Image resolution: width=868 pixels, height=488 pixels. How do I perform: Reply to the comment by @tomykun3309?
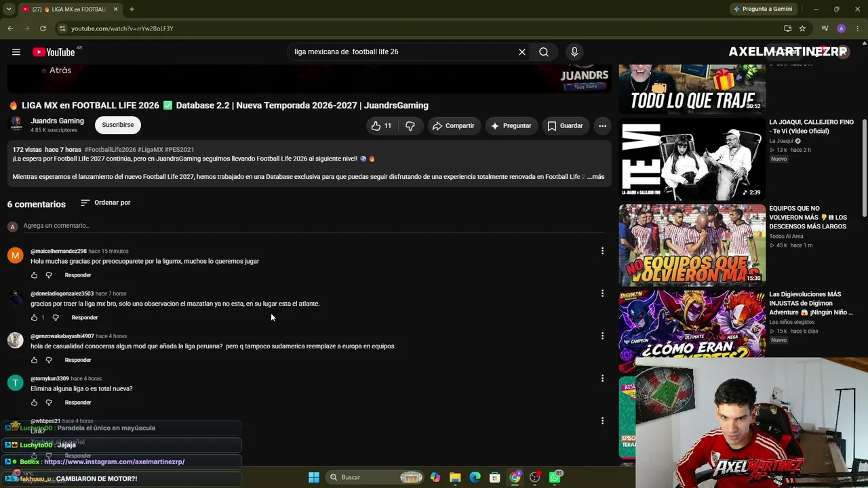click(x=78, y=403)
